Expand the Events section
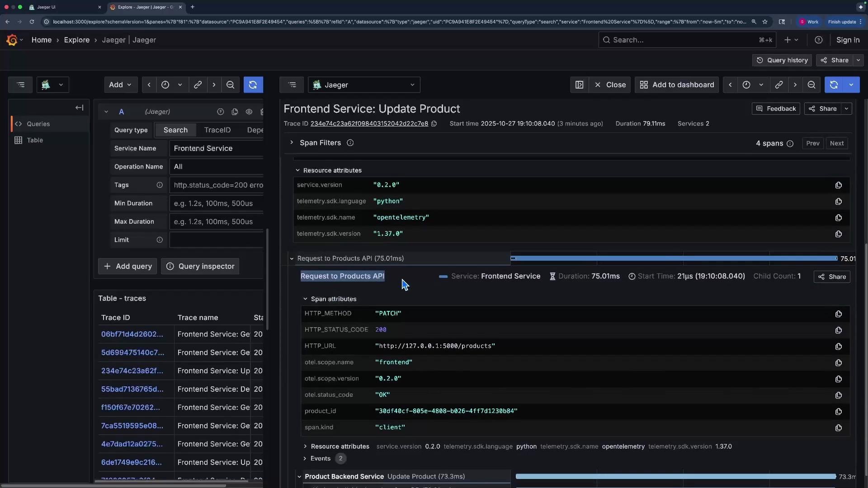The height and width of the screenshot is (488, 868). tap(305, 459)
